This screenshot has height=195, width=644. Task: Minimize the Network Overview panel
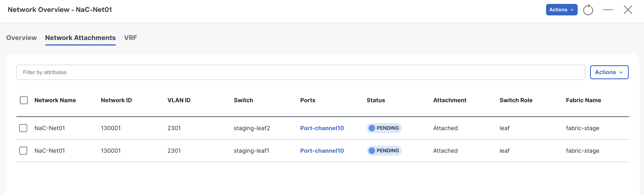pyautogui.click(x=608, y=10)
